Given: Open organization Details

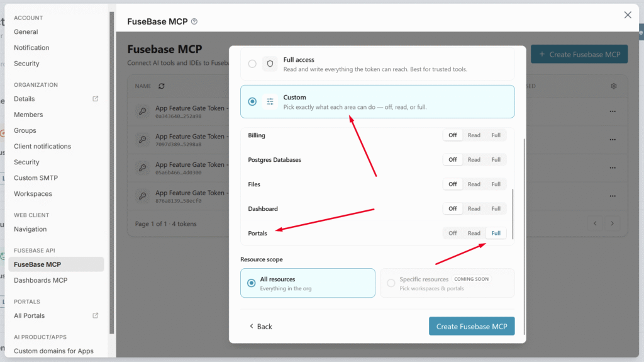Looking at the screenshot, I should 25,99.
